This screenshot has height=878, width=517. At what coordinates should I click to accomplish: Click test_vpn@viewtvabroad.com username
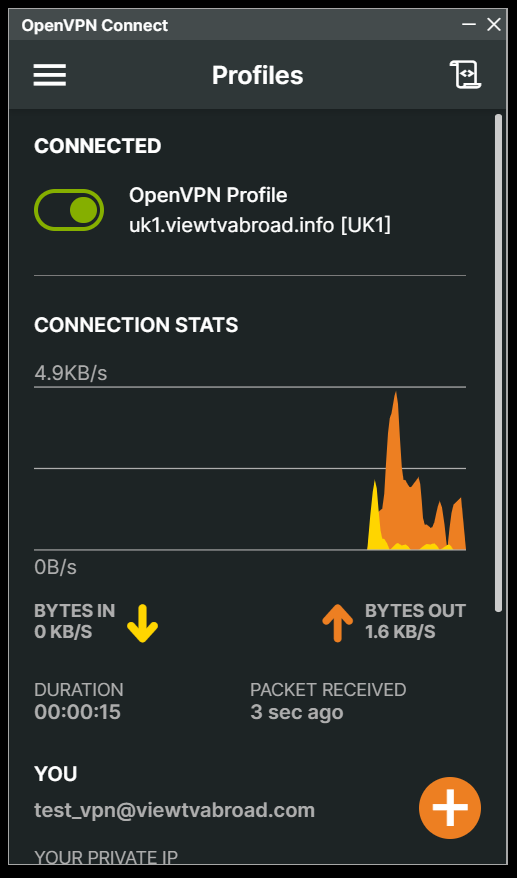pos(174,810)
